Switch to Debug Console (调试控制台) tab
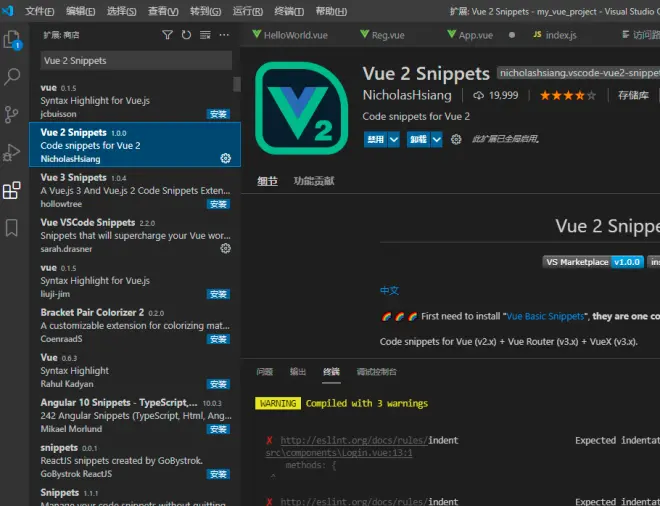The height and width of the screenshot is (506, 660). pos(377,372)
